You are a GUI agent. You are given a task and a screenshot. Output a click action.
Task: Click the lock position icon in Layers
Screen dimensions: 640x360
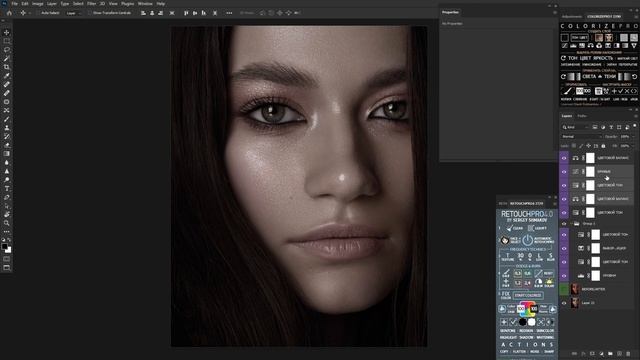588,146
